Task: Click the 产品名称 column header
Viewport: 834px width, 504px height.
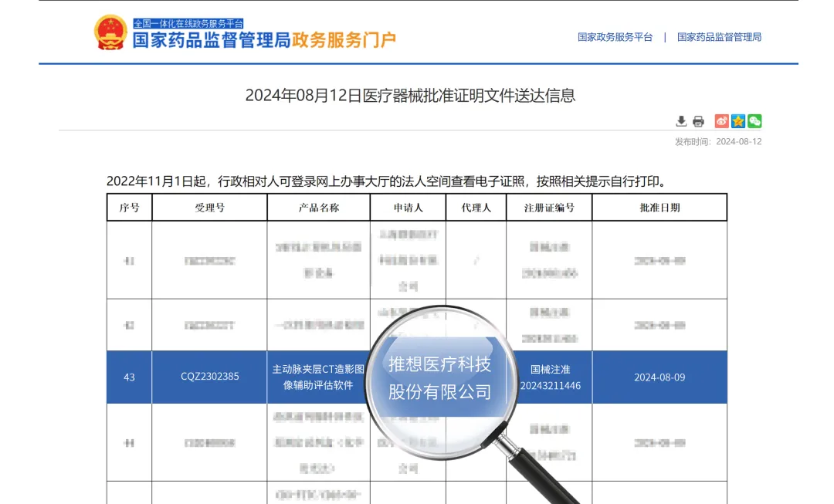Action: coord(318,208)
